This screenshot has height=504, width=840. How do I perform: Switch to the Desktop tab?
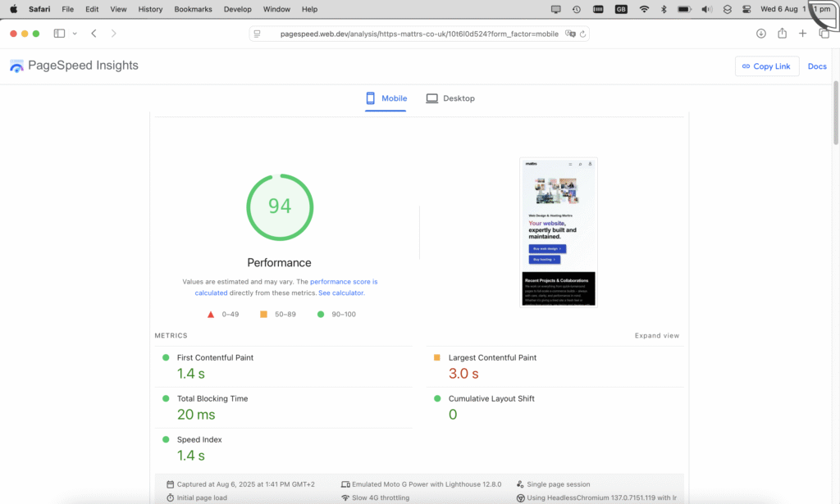[450, 98]
